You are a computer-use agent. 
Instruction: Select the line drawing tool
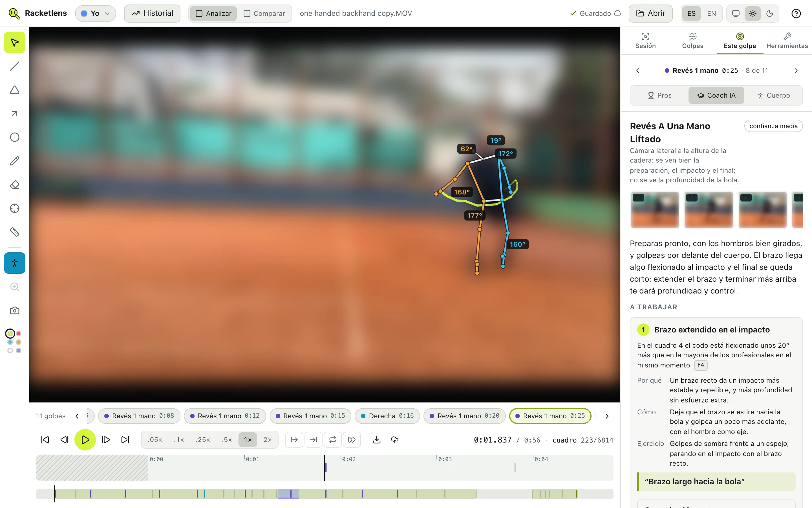[14, 66]
